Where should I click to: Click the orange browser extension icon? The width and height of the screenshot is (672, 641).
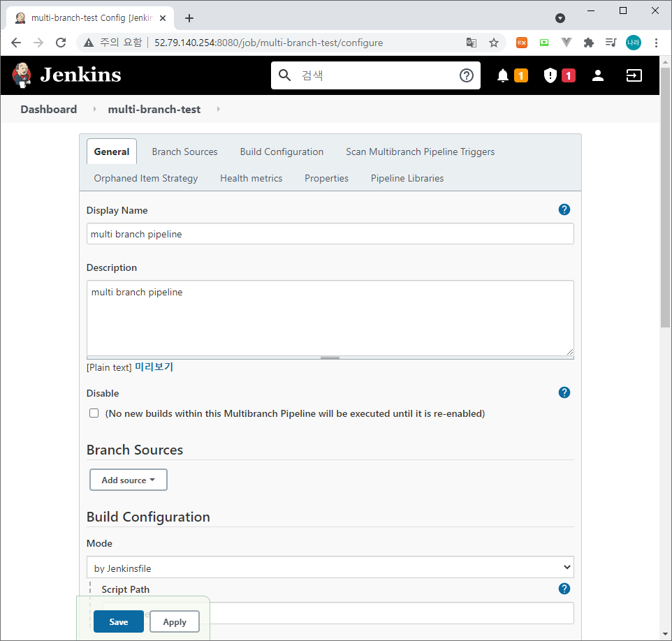click(x=522, y=43)
